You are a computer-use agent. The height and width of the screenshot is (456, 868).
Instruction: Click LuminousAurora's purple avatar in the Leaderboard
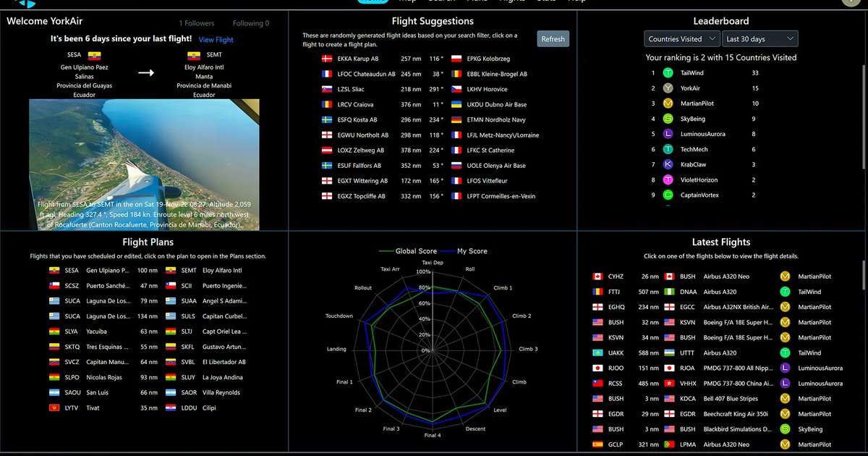click(x=668, y=134)
